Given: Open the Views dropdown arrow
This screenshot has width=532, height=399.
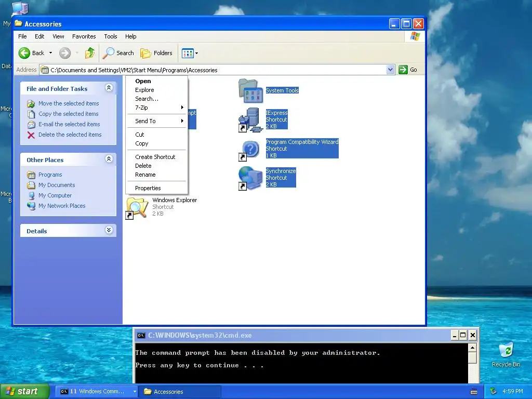Looking at the screenshot, I should point(196,53).
